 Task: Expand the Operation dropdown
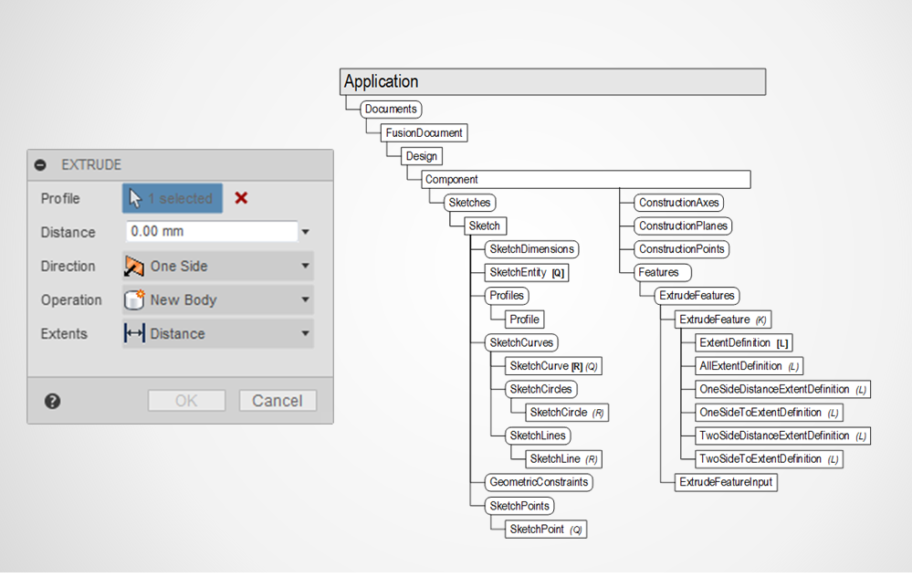pos(305,300)
